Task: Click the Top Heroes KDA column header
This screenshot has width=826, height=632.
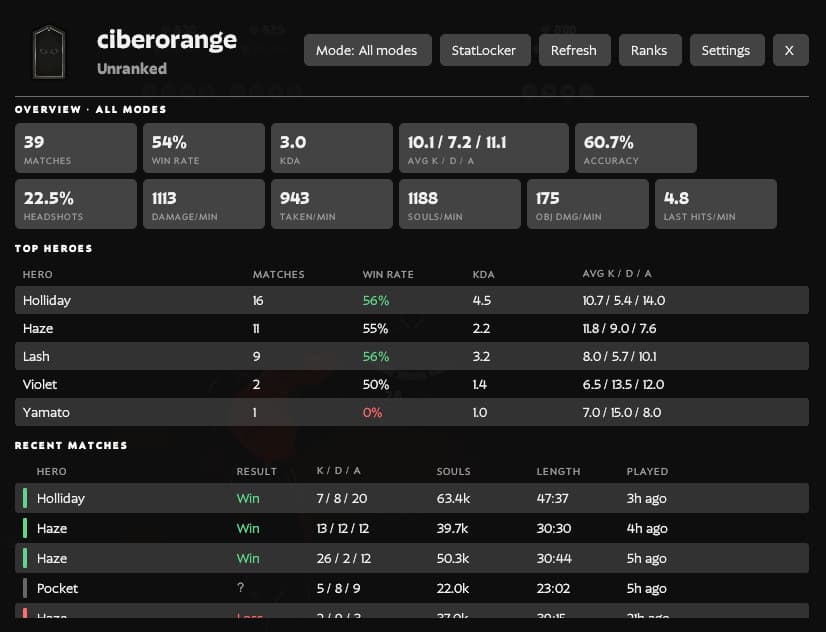Action: point(484,274)
